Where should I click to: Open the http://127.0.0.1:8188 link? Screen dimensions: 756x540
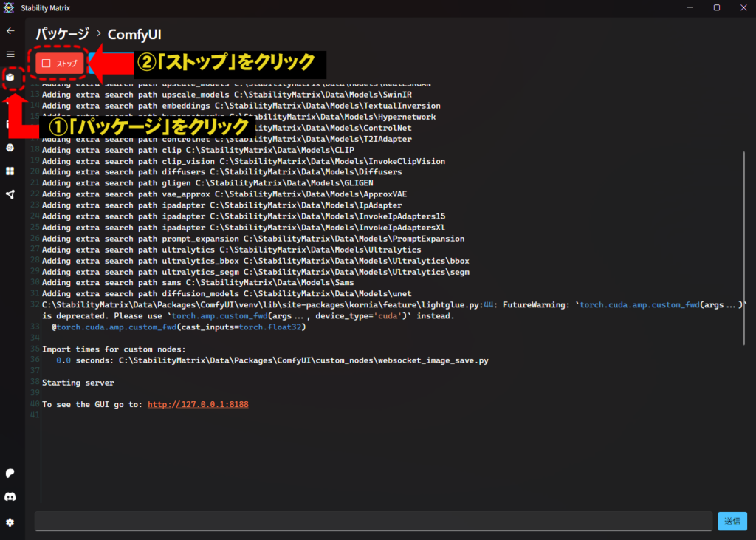[x=198, y=404]
